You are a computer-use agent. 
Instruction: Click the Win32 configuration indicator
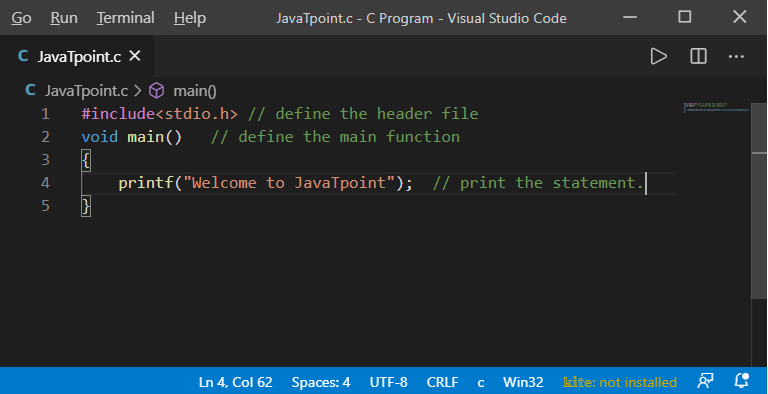point(523,382)
